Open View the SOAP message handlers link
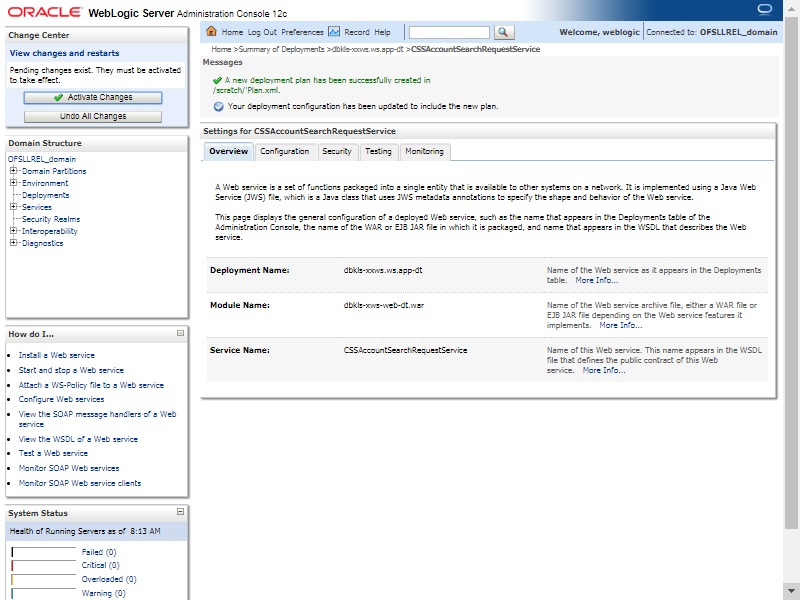 [97, 419]
